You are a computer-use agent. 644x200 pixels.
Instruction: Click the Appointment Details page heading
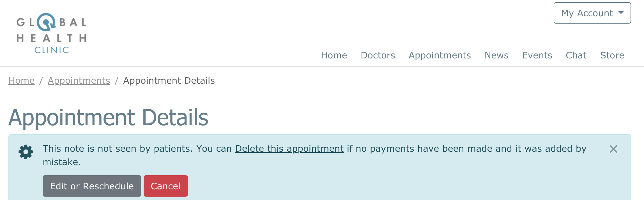click(x=108, y=117)
